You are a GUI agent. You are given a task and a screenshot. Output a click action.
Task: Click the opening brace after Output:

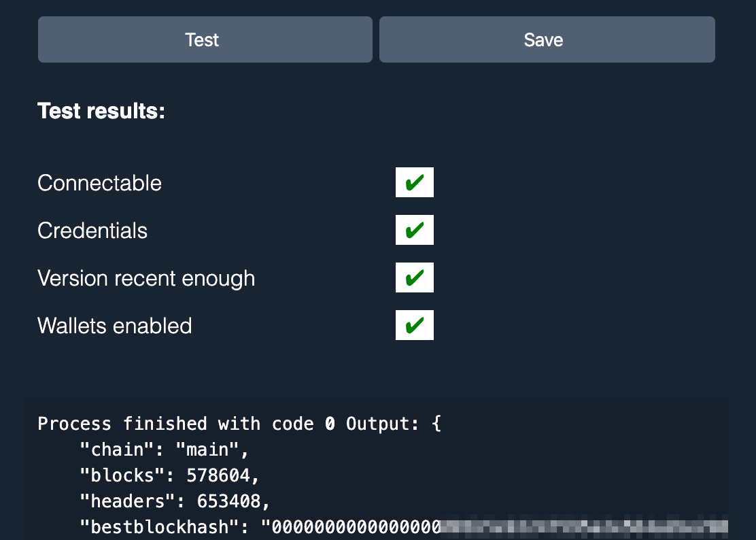pos(436,424)
